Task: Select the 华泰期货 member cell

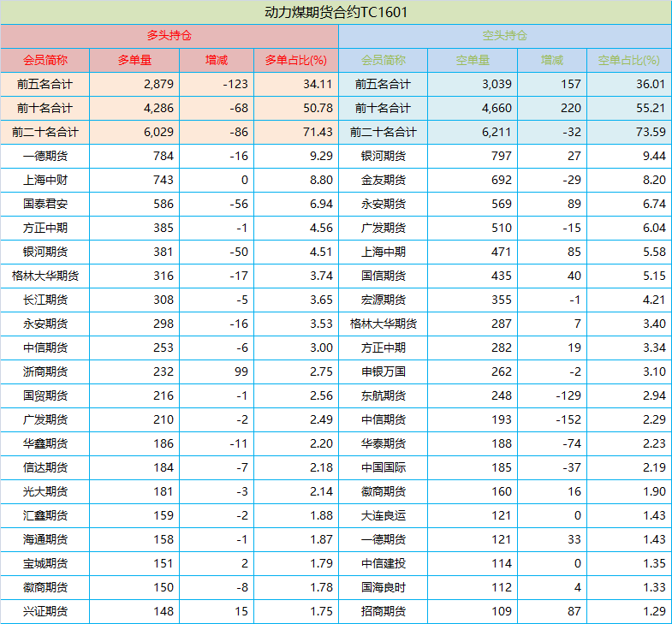Action: (x=384, y=444)
